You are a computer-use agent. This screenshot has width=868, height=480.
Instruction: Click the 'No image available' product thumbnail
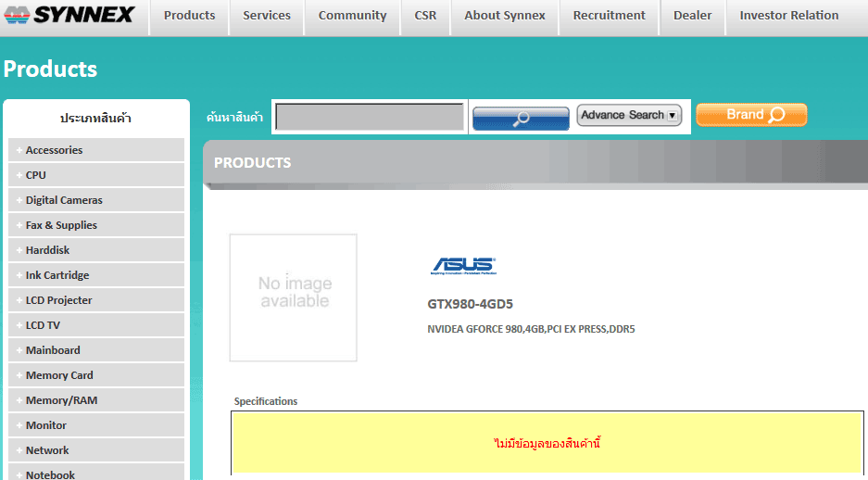click(x=294, y=297)
